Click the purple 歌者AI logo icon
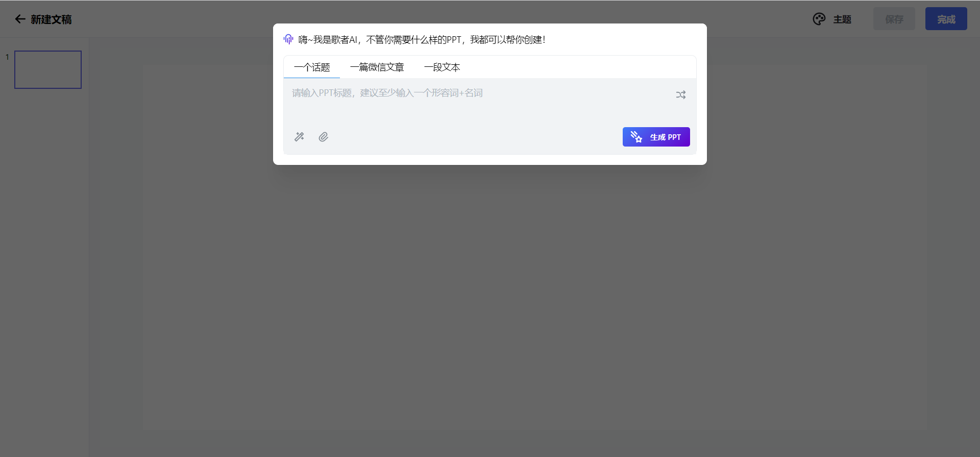The image size is (980, 457). pyautogui.click(x=288, y=39)
